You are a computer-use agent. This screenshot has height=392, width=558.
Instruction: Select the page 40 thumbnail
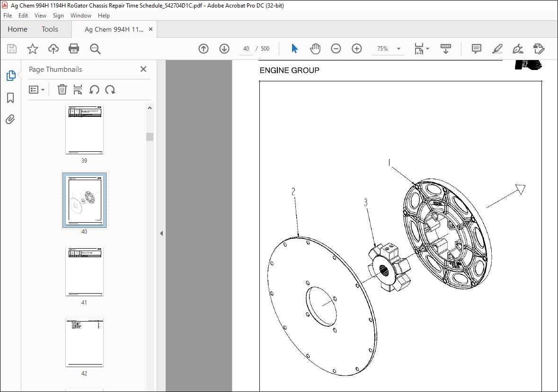[x=84, y=200]
